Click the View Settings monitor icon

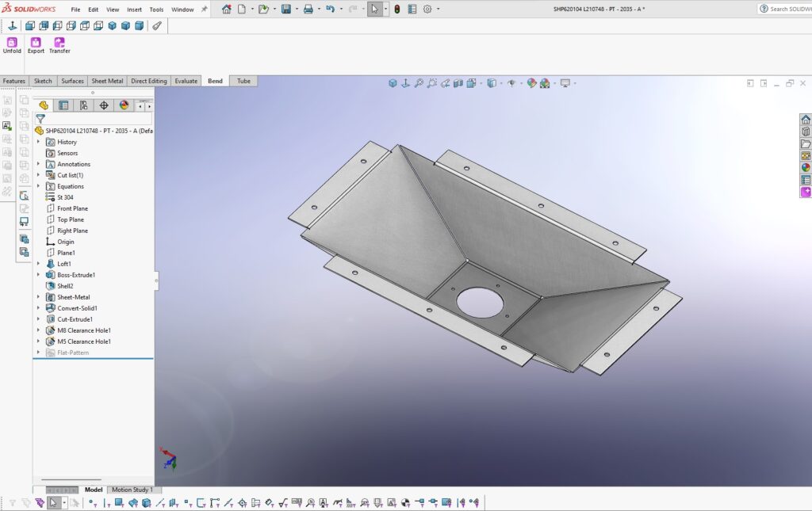click(x=565, y=82)
